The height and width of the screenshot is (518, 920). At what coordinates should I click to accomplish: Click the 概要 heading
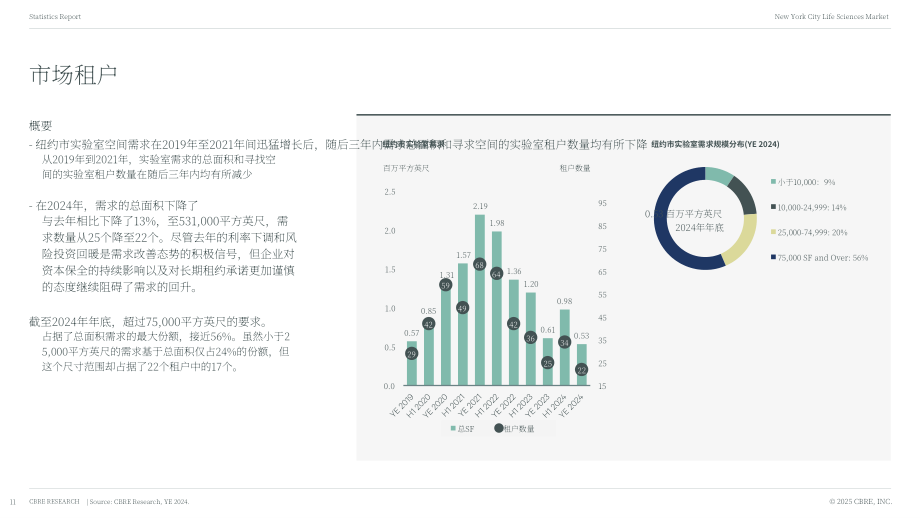[x=40, y=126]
